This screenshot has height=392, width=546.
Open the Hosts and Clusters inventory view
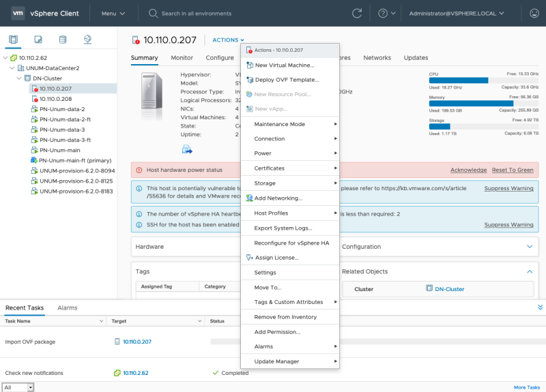click(13, 40)
